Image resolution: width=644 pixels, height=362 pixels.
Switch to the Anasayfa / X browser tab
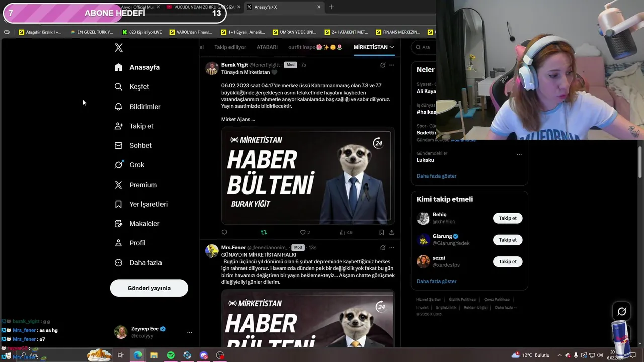[x=284, y=7]
